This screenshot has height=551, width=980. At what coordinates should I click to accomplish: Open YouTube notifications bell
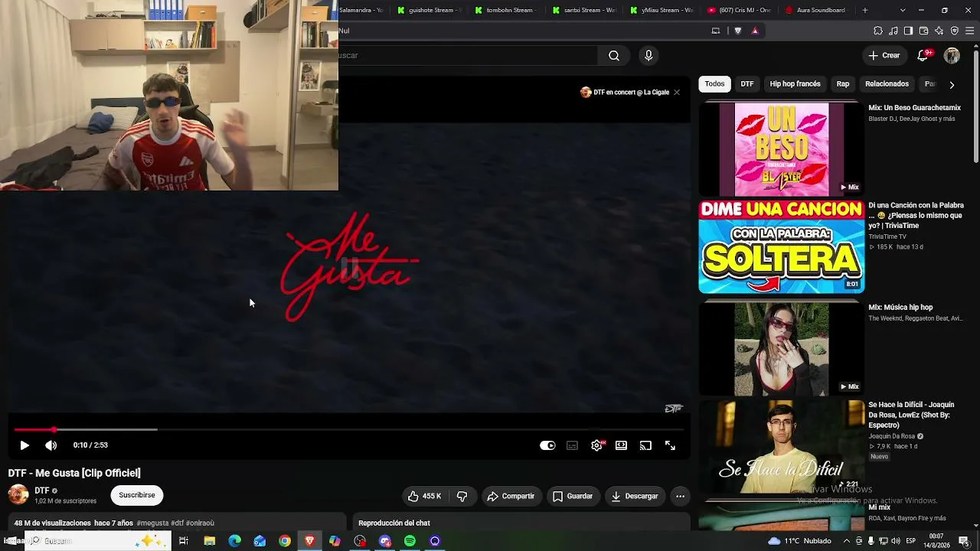tap(923, 55)
